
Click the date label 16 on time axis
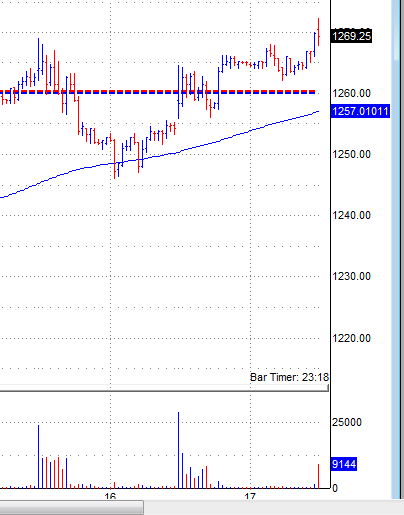(x=110, y=496)
